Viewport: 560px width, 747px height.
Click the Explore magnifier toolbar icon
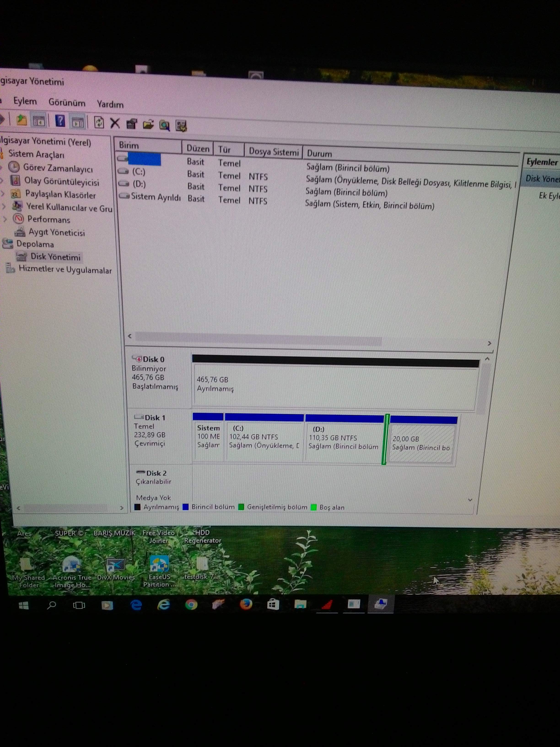pyautogui.click(x=164, y=125)
